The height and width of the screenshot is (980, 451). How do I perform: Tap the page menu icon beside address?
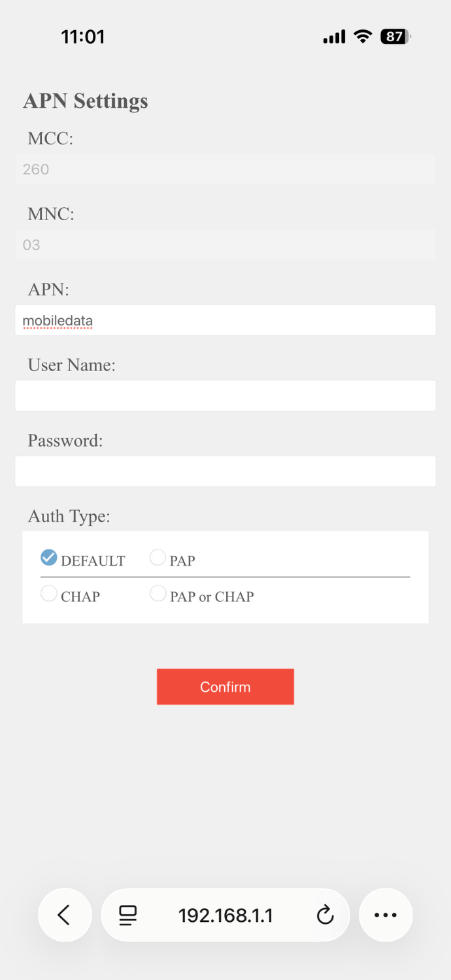128,915
